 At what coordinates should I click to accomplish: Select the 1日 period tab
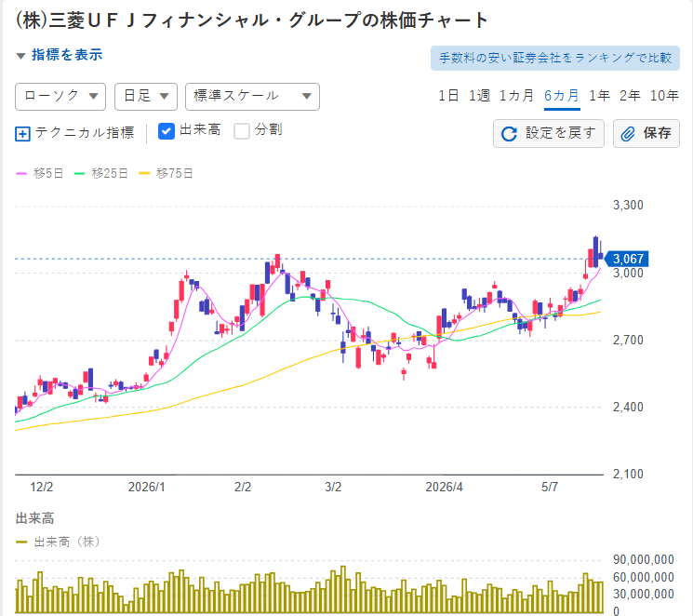tap(448, 96)
